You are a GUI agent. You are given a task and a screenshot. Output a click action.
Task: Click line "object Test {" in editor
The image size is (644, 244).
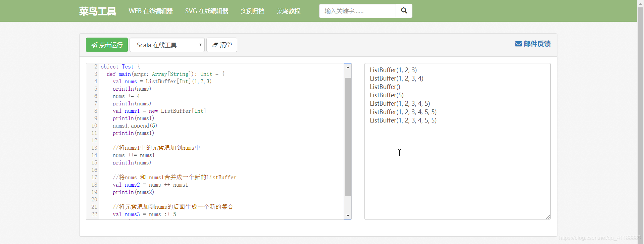[120, 67]
